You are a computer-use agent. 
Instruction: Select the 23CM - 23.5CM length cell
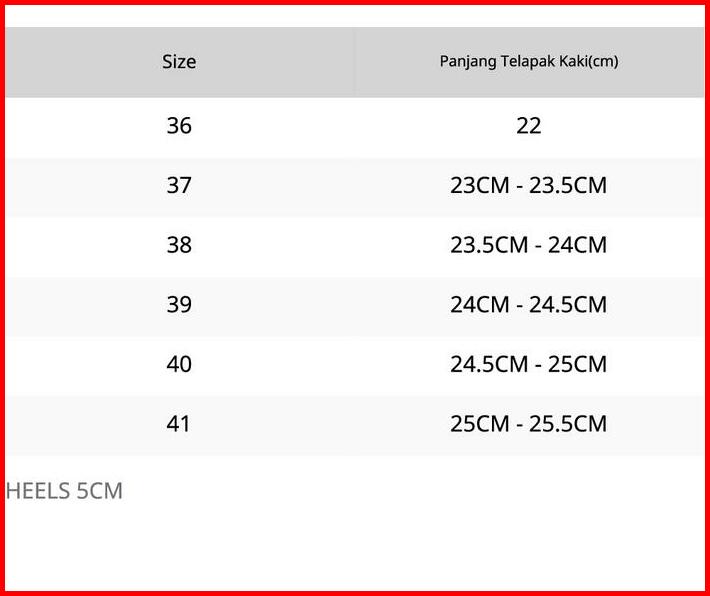(529, 186)
